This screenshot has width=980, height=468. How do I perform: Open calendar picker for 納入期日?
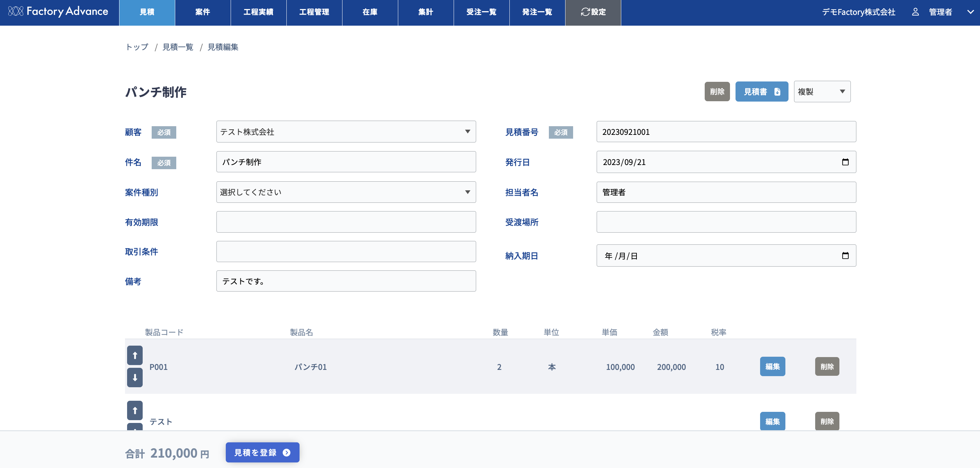[x=845, y=255]
